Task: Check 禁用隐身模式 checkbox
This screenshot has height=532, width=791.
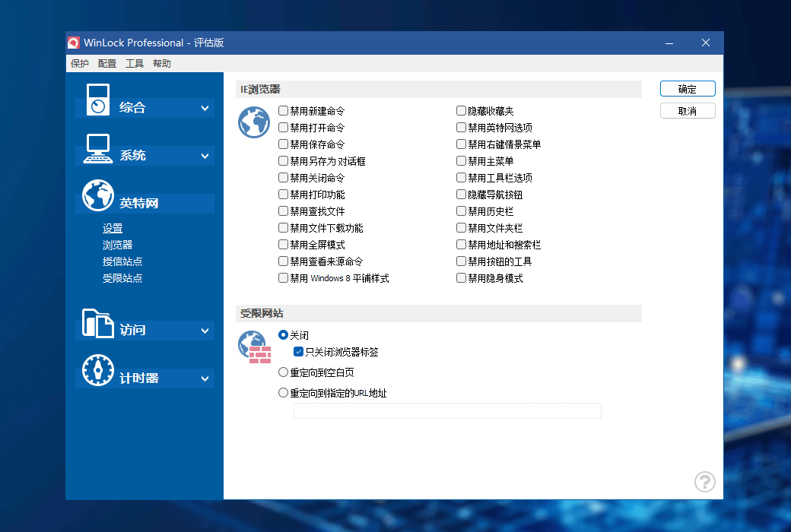Action: click(461, 278)
